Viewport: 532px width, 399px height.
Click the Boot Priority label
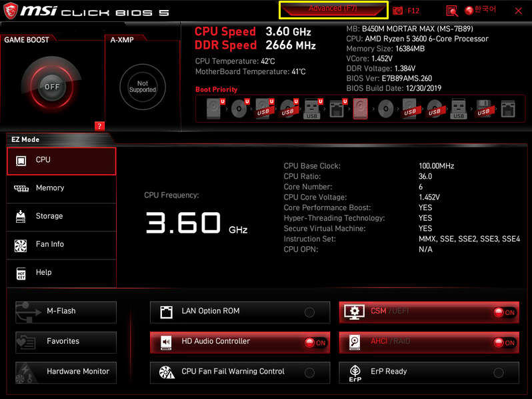[216, 89]
